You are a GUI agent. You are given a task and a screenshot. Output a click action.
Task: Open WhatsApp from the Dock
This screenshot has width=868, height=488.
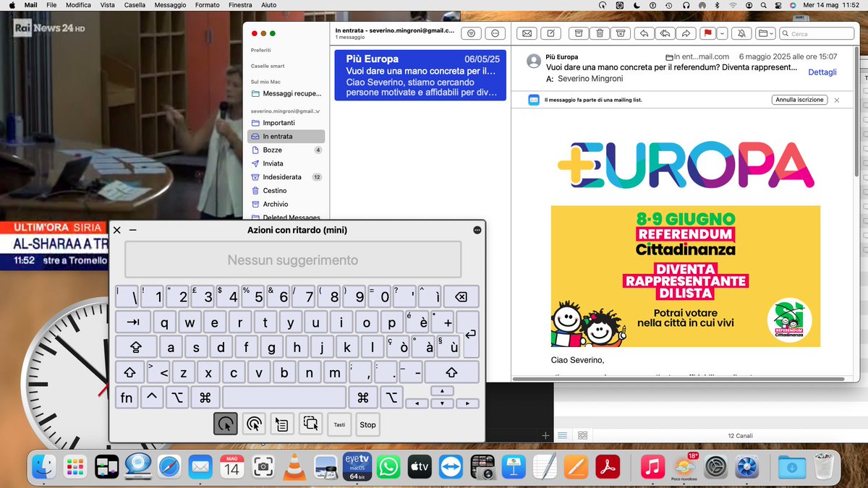click(x=388, y=467)
